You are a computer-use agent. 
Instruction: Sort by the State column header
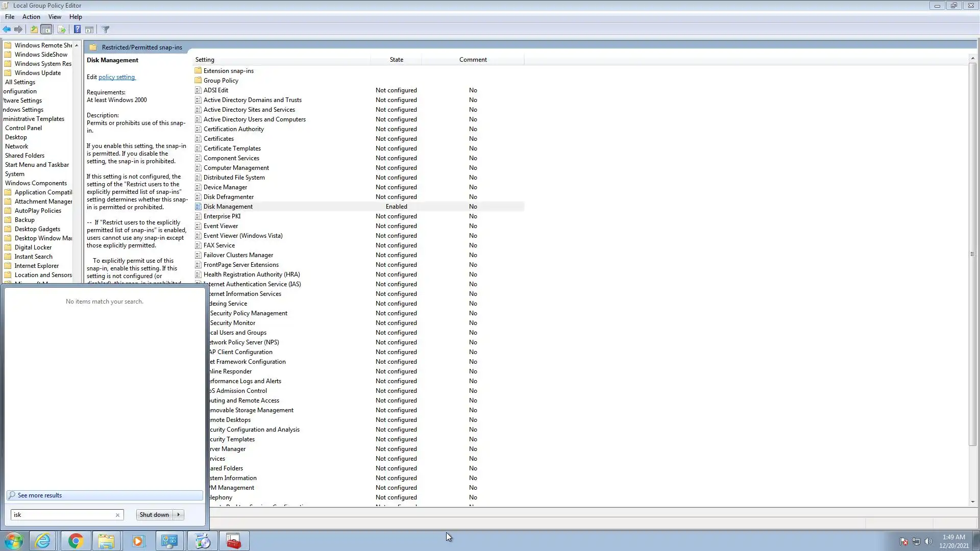(x=396, y=60)
